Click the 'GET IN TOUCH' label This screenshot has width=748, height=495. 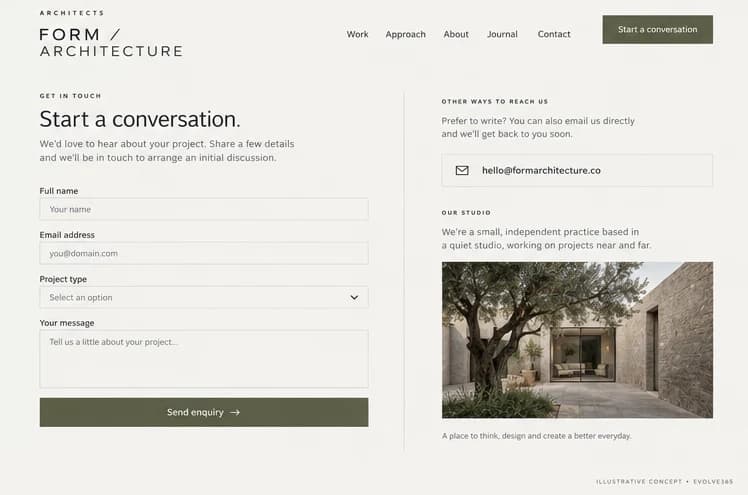click(x=70, y=96)
